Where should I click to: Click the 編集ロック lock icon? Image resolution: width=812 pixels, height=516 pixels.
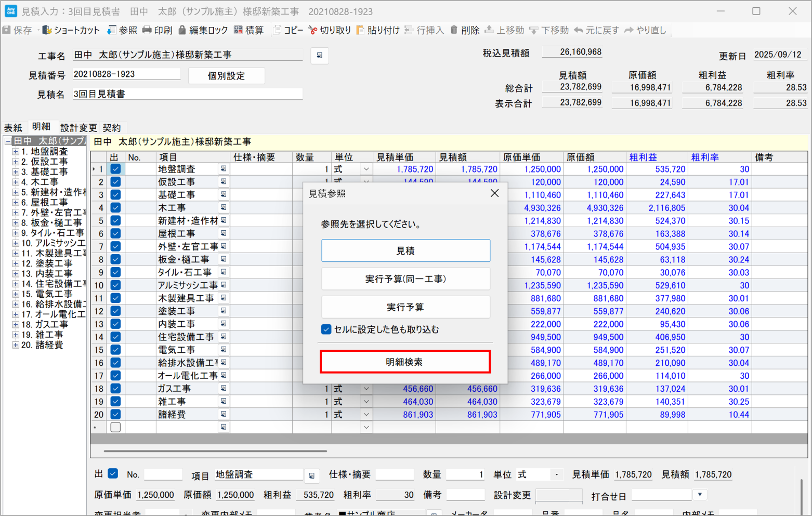[x=182, y=30]
